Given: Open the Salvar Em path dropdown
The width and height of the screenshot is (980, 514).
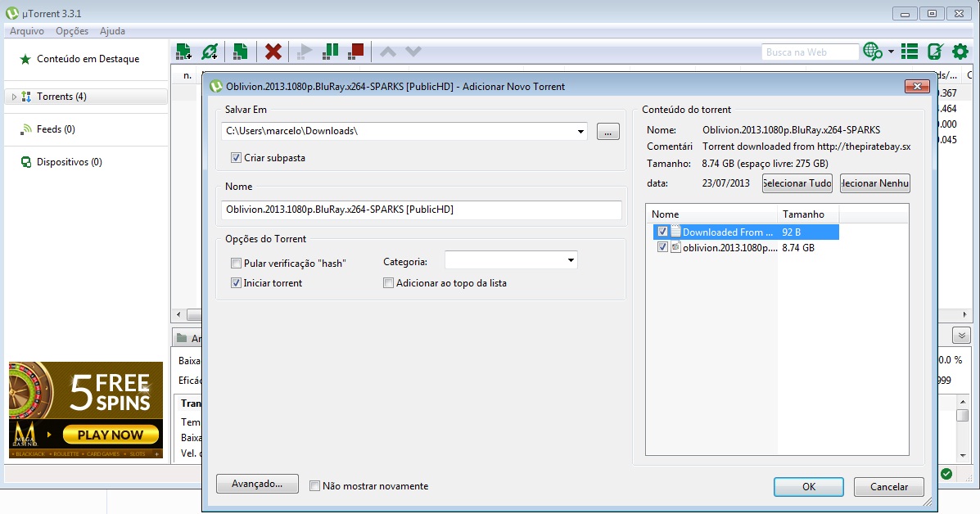Looking at the screenshot, I should click(x=580, y=131).
